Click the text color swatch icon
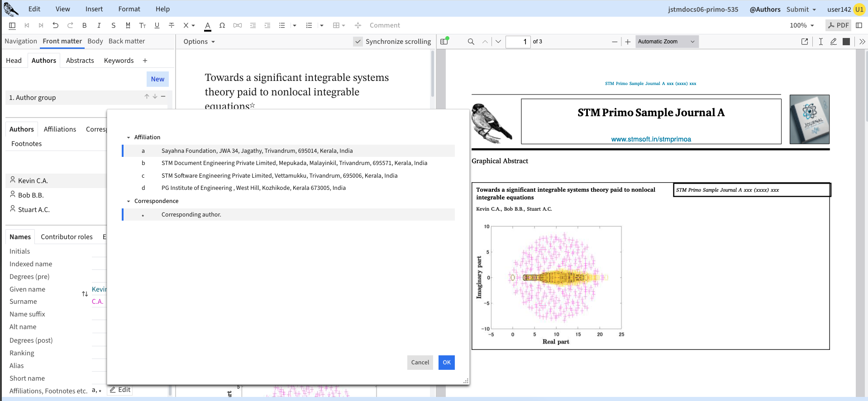 tap(207, 26)
